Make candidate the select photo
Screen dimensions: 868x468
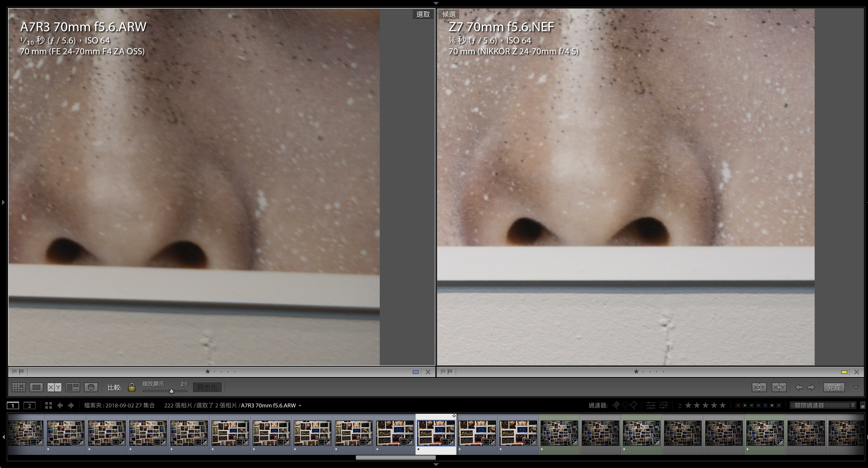(779, 387)
